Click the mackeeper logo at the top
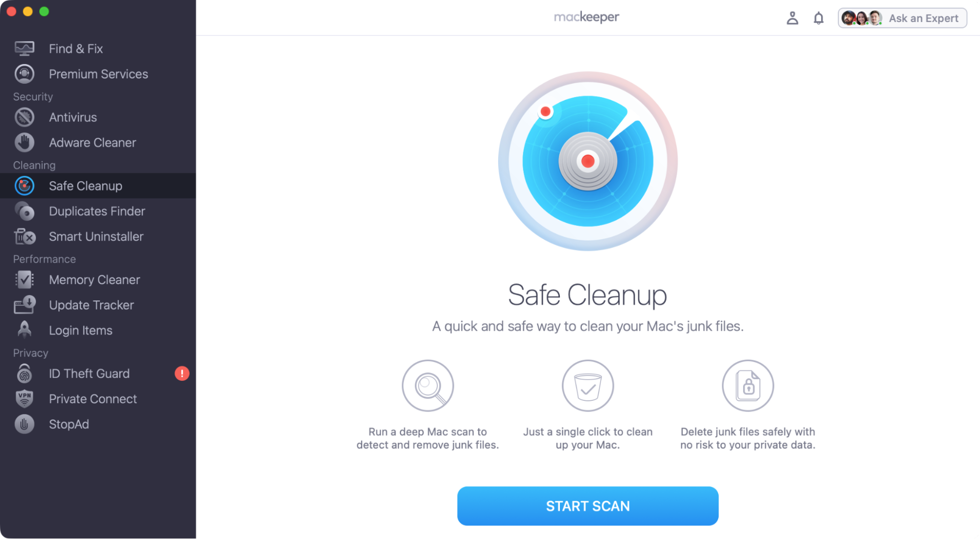Screen dimensions: 980x539 (x=586, y=16)
